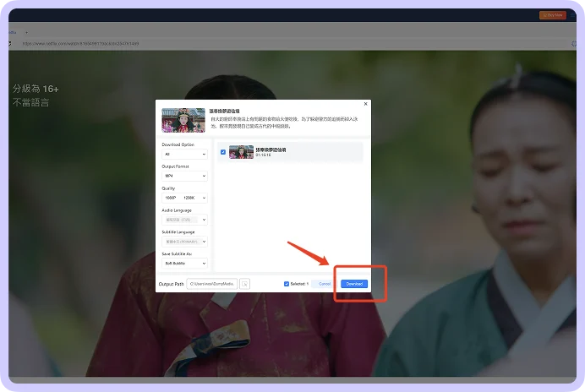
Task: Expand the Subtitle Language dropdown
Action: click(184, 242)
